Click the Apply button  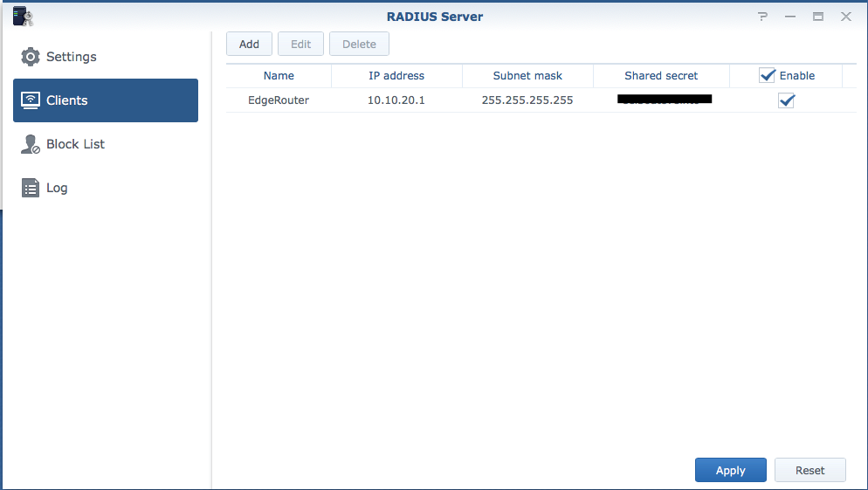(730, 470)
